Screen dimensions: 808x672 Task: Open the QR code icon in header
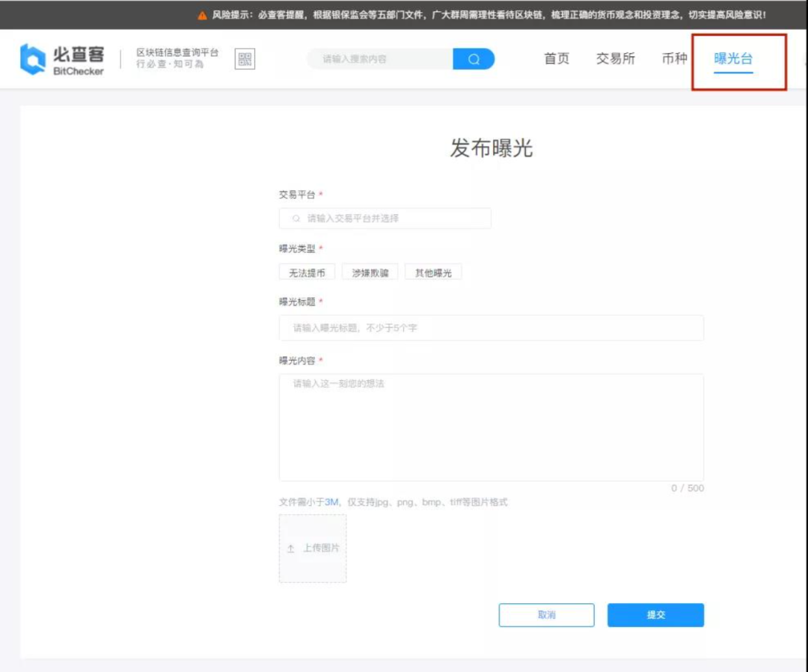(x=245, y=59)
